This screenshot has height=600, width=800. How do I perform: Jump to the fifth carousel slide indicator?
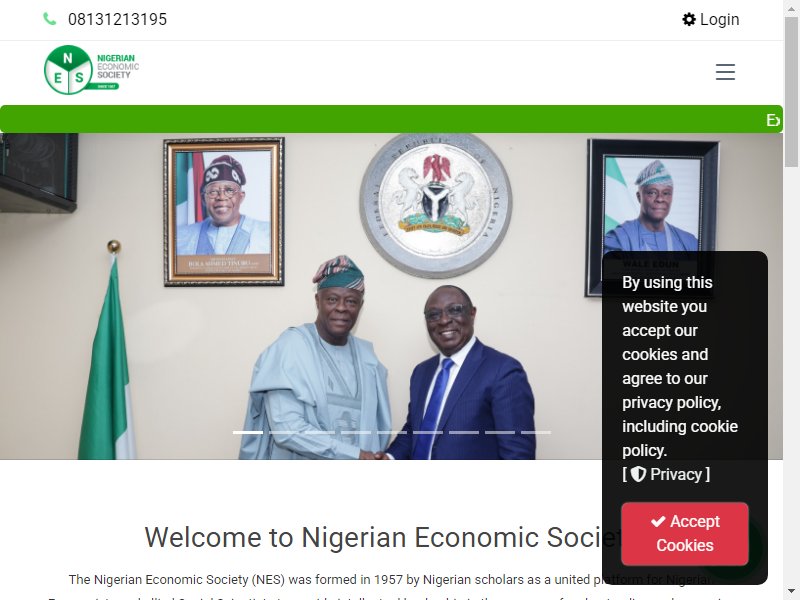(392, 432)
